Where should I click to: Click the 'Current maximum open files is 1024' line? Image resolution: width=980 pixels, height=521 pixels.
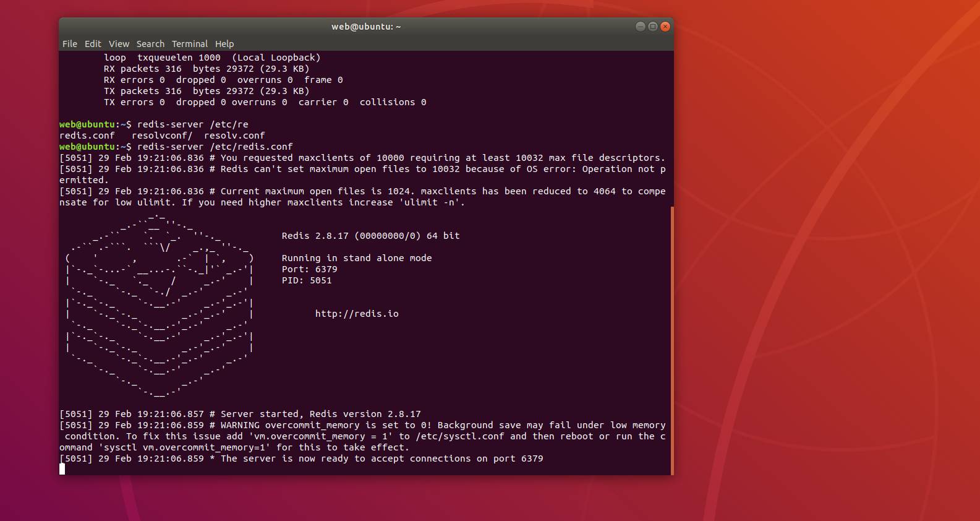tap(362, 197)
